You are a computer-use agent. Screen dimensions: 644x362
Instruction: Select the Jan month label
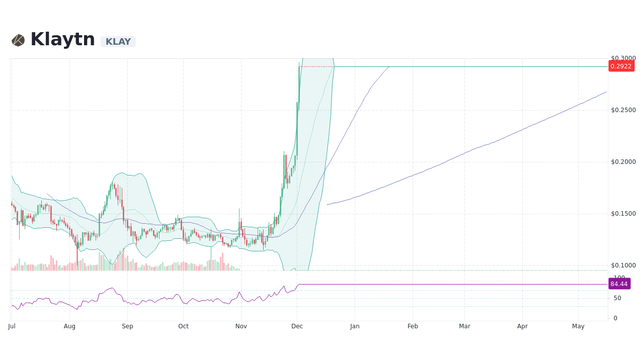click(x=355, y=326)
